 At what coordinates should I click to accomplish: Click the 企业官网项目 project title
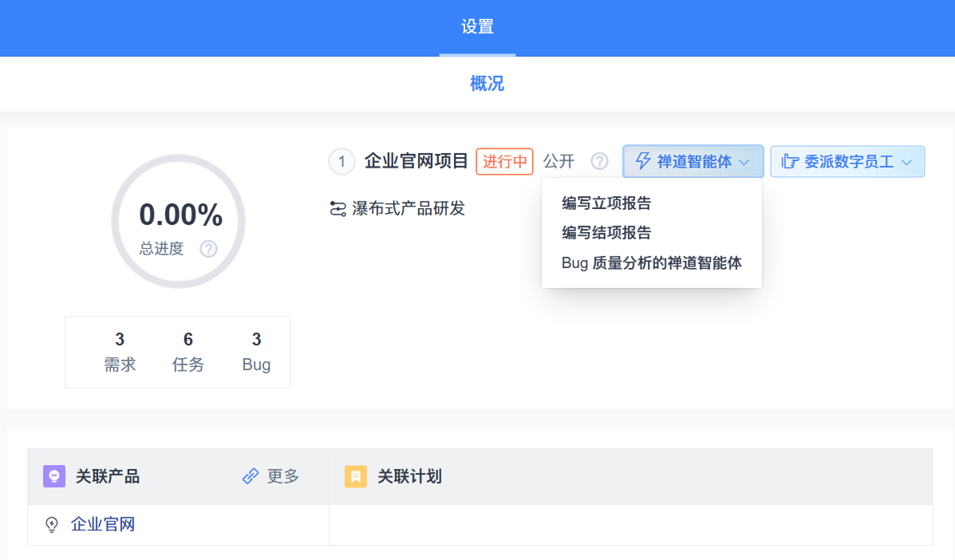tap(416, 160)
